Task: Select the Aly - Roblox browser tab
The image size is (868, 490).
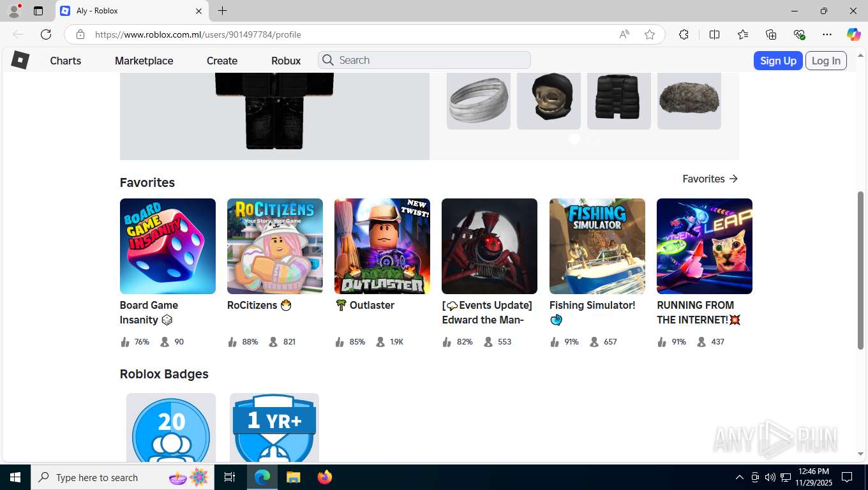Action: point(132,11)
